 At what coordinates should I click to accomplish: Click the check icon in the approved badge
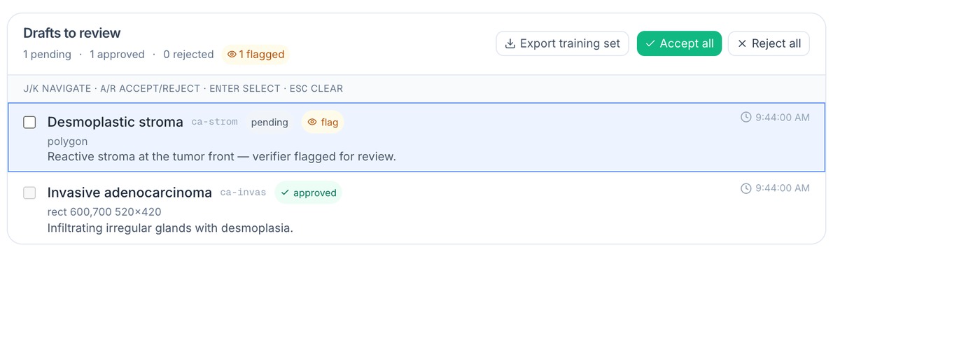coord(285,193)
